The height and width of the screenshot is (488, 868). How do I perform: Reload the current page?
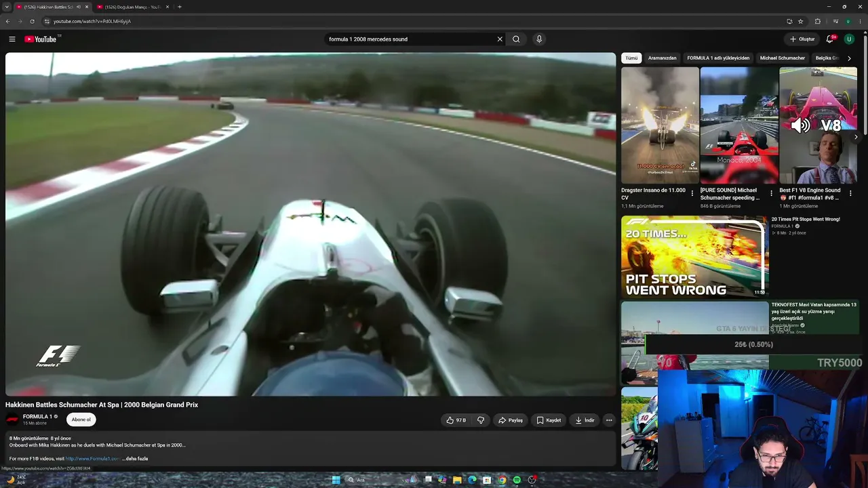pyautogui.click(x=32, y=21)
